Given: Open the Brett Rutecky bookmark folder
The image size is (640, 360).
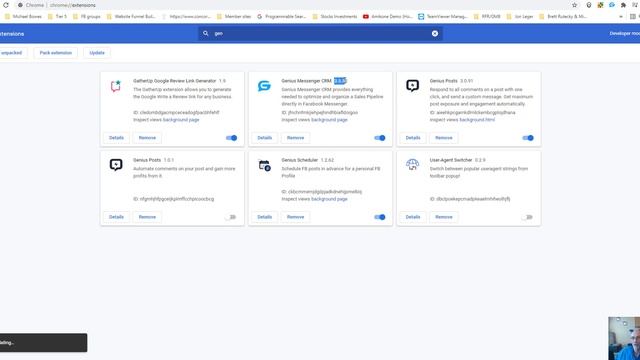Looking at the screenshot, I should pos(563,17).
